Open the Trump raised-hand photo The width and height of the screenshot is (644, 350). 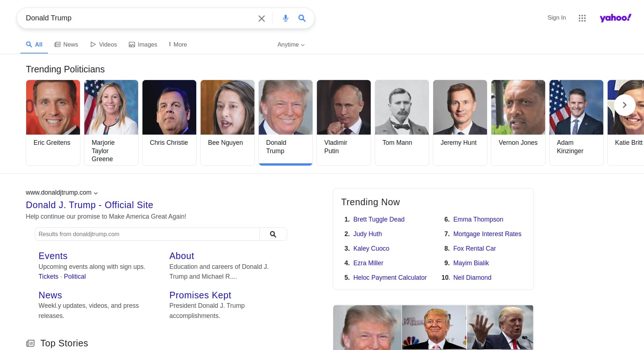click(500, 327)
